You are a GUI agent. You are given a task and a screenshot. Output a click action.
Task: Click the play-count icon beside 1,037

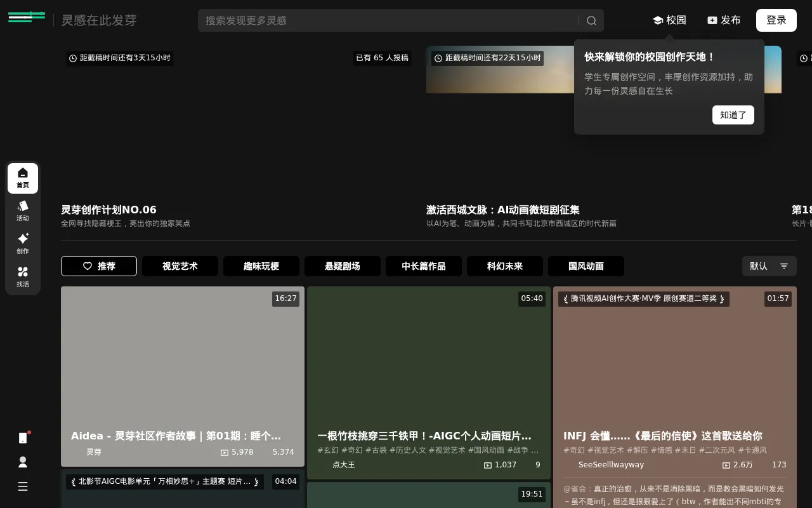click(x=488, y=465)
